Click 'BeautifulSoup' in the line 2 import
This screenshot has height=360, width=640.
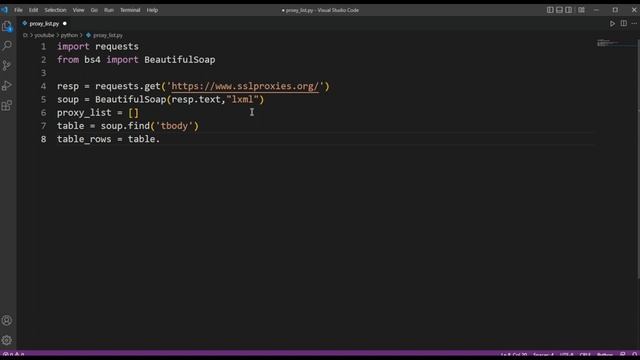[x=180, y=60]
